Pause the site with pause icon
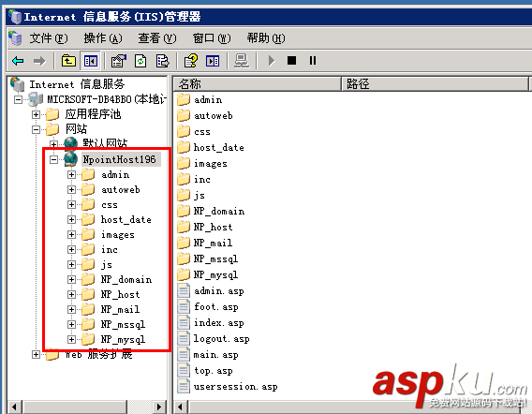The image size is (532, 414). (313, 61)
